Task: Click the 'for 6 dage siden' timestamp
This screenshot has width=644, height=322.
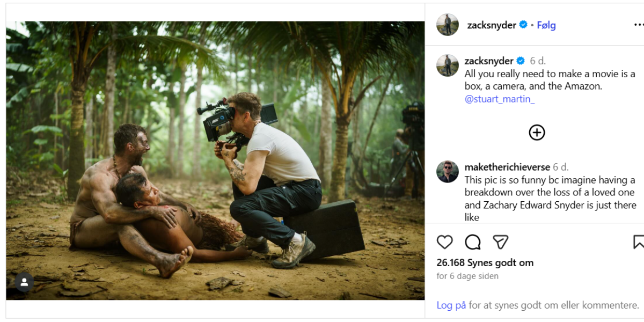Action: tap(467, 276)
